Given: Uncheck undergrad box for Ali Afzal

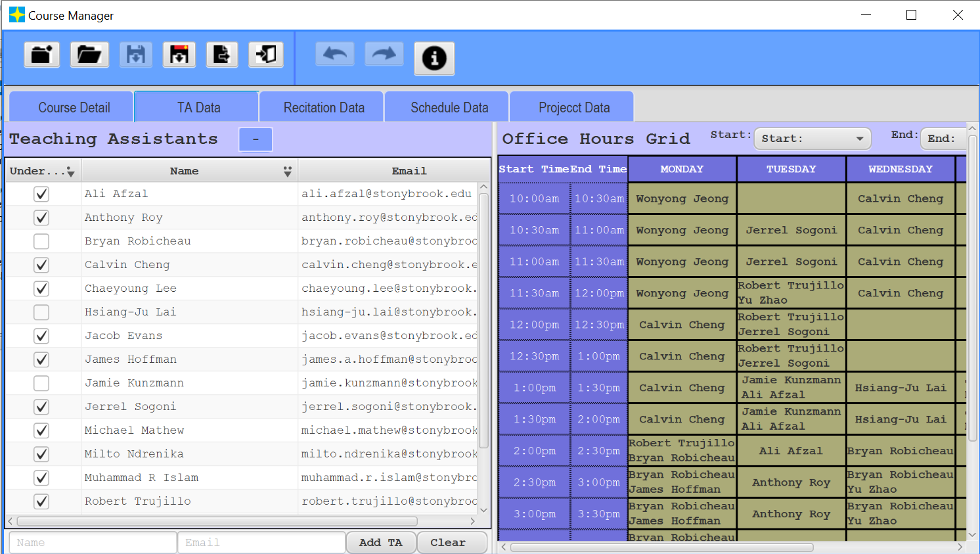Looking at the screenshot, I should 41,194.
